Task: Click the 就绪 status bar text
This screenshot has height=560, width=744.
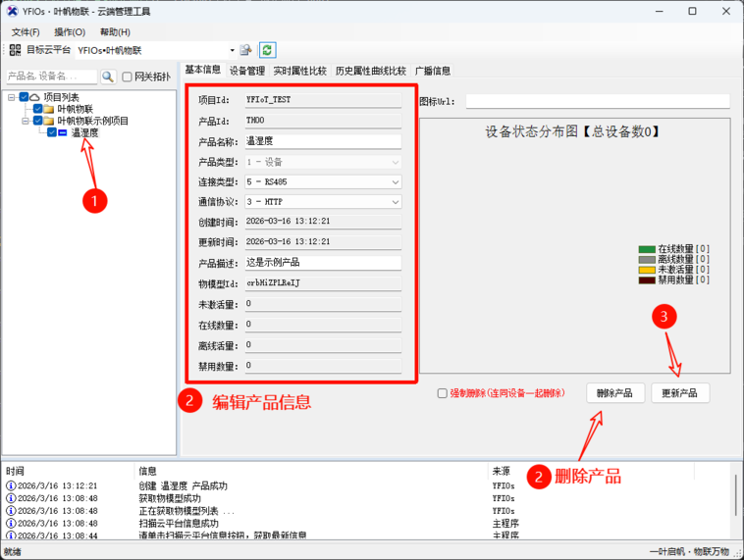Action: click(13, 551)
